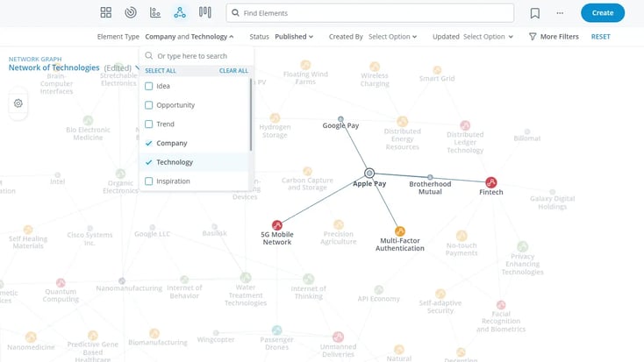Select the Galaxy Digital Holdings node
Viewport: 644px width, 362px height.
click(553, 192)
